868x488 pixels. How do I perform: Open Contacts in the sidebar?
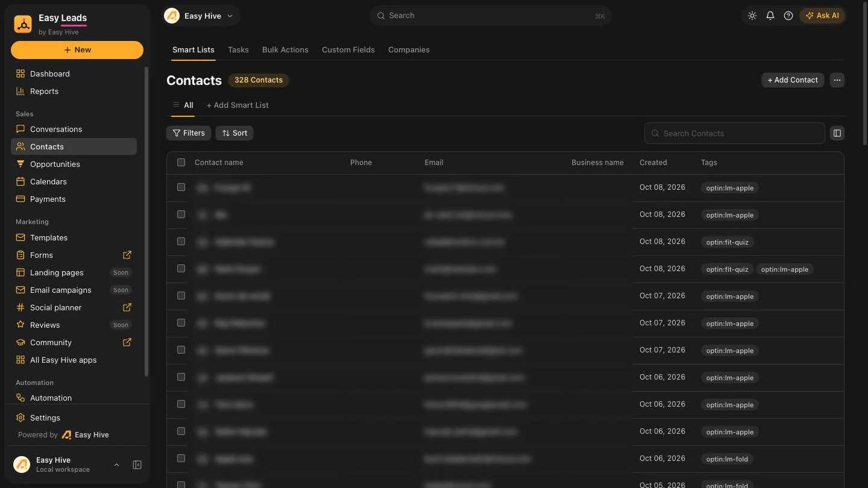tap(74, 146)
